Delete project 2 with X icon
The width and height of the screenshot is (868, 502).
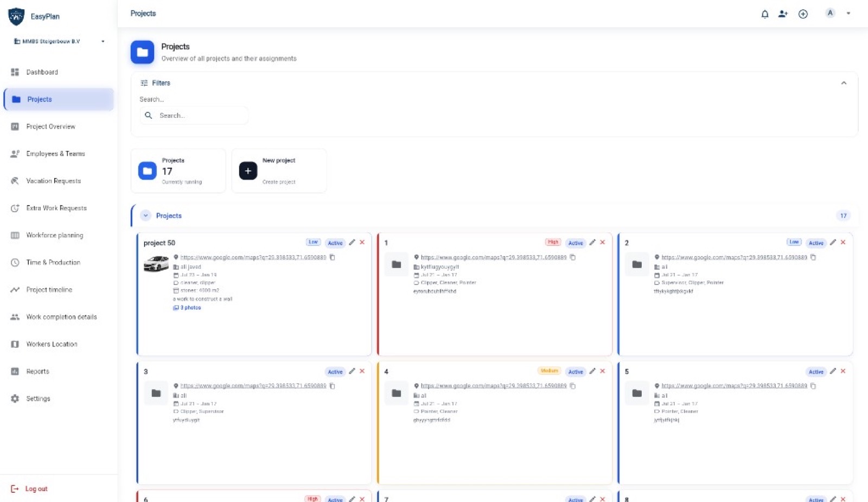[843, 243]
